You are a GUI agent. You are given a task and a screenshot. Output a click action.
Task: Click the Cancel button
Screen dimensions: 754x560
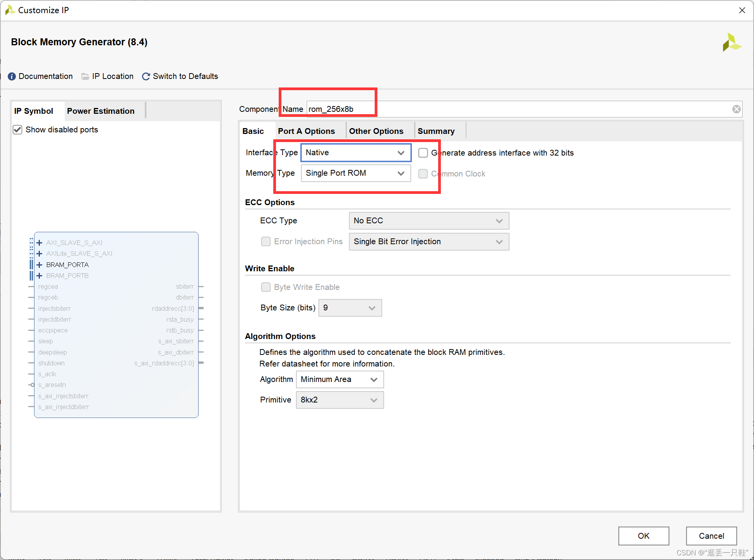[711, 536]
